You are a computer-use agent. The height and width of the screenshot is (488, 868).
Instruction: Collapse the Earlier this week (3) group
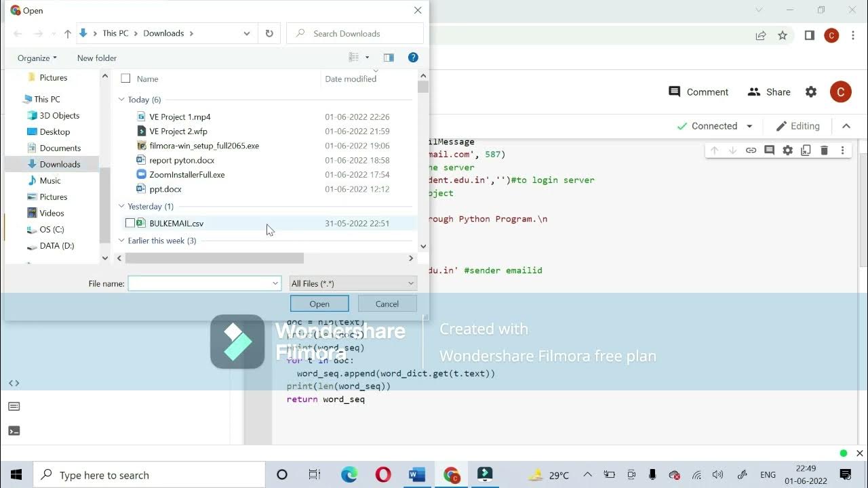point(122,241)
